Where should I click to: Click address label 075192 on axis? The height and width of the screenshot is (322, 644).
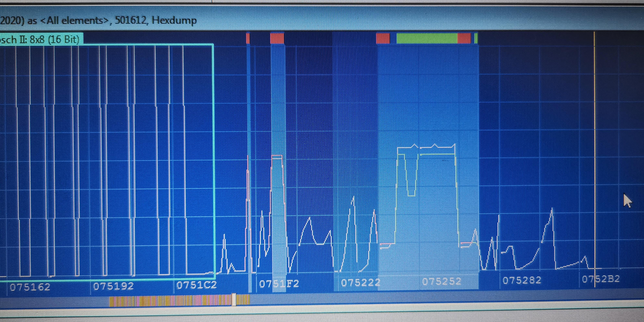(x=113, y=286)
